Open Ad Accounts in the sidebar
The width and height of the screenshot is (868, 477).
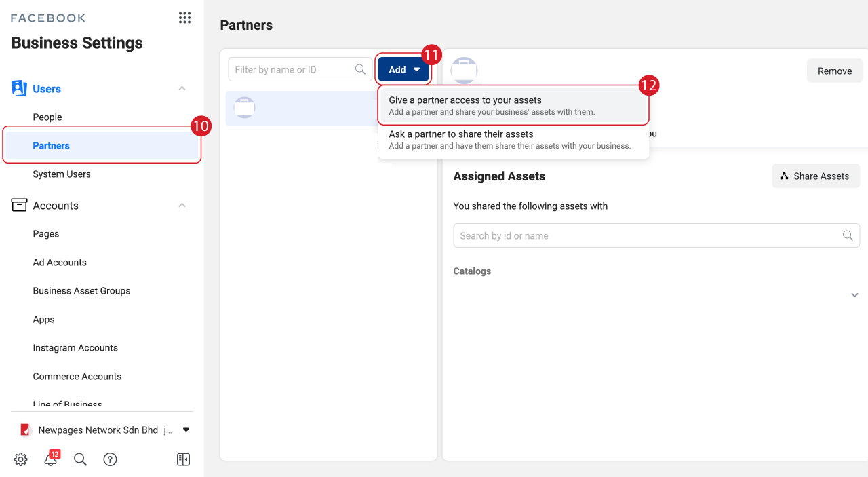(60, 262)
